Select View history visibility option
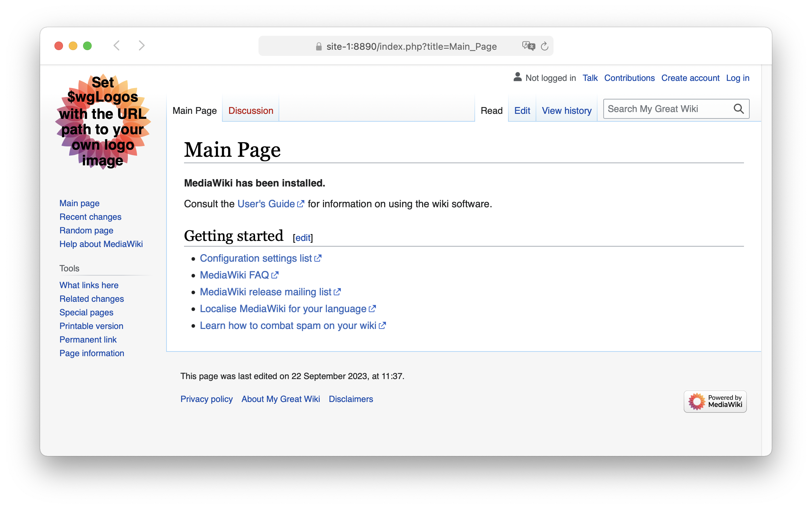This screenshot has height=509, width=812. 566,110
